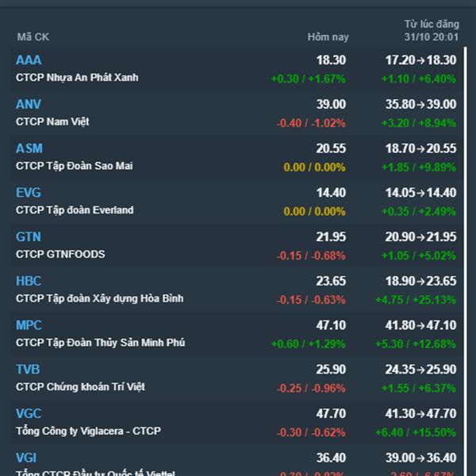Open the ANV stock ticker link
This screenshot has height=476, width=476.
29,104
